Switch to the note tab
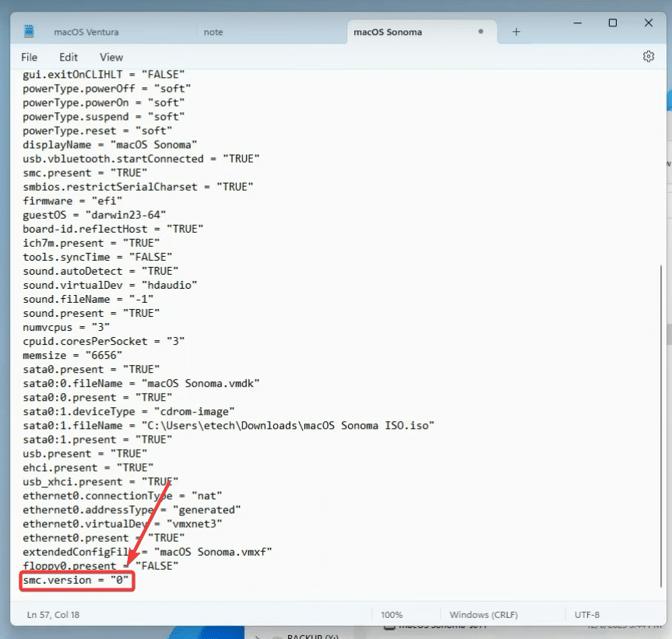Viewport: 672px width, 639px height. (x=213, y=32)
